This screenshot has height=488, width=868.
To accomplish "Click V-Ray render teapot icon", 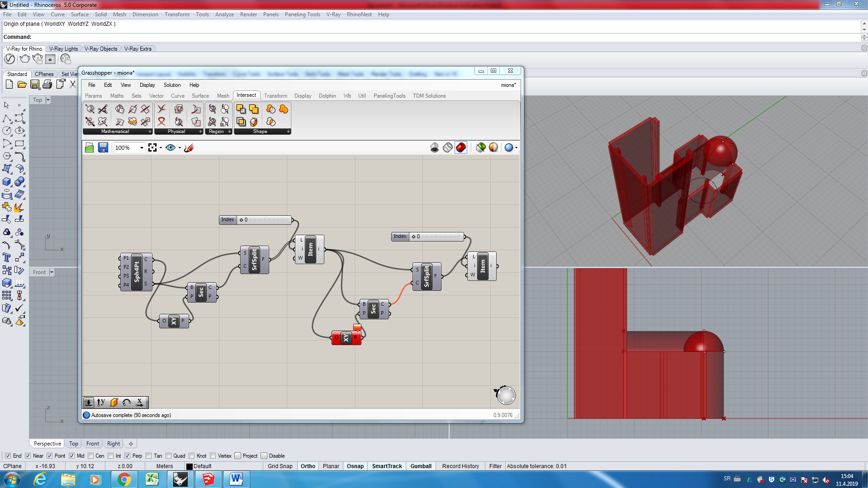I will pyautogui.click(x=24, y=59).
